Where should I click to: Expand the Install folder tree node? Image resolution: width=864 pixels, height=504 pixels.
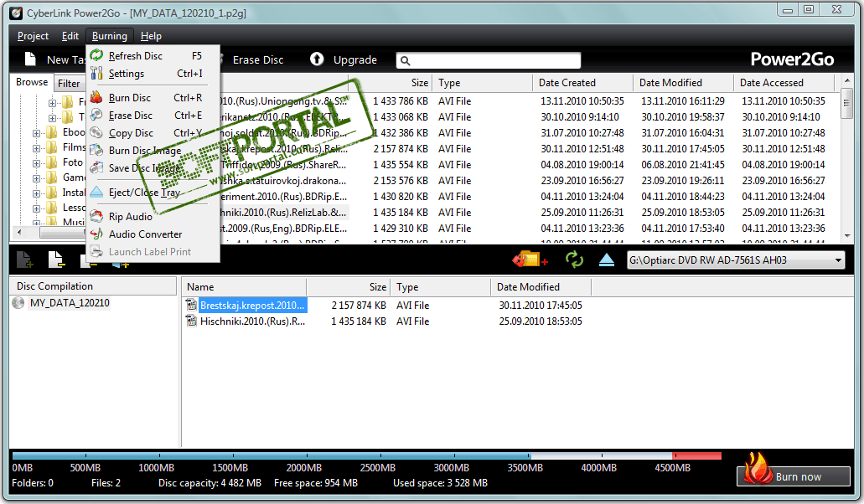click(36, 193)
